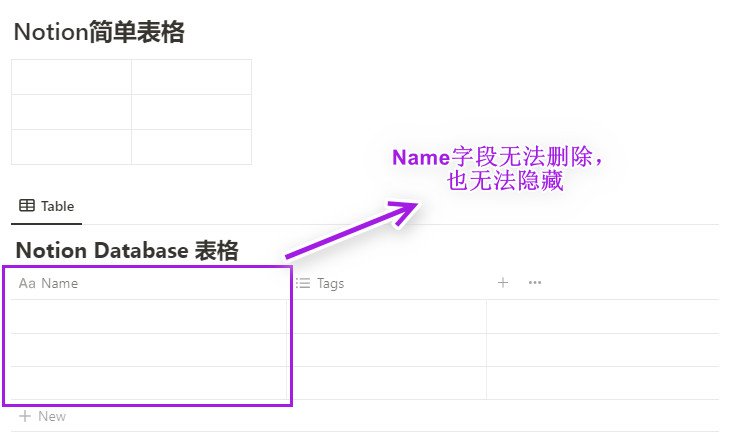Select the third row Tags cell in database

pos(387,383)
